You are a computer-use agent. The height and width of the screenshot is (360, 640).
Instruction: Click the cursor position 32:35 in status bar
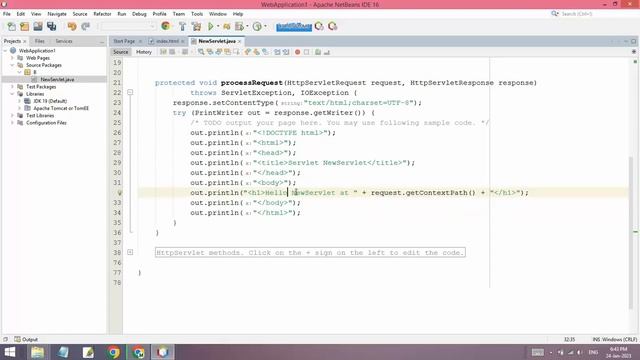point(569,339)
